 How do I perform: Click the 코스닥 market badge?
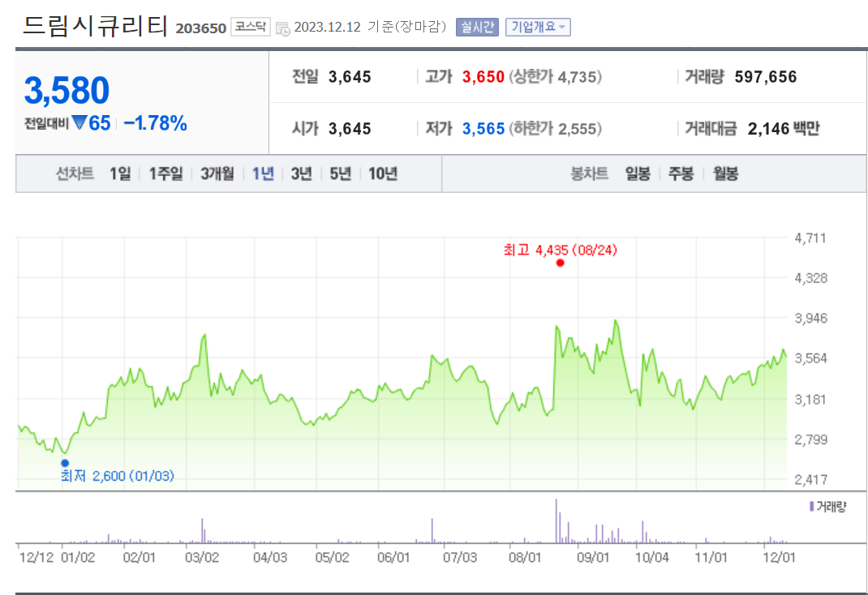pos(250,27)
